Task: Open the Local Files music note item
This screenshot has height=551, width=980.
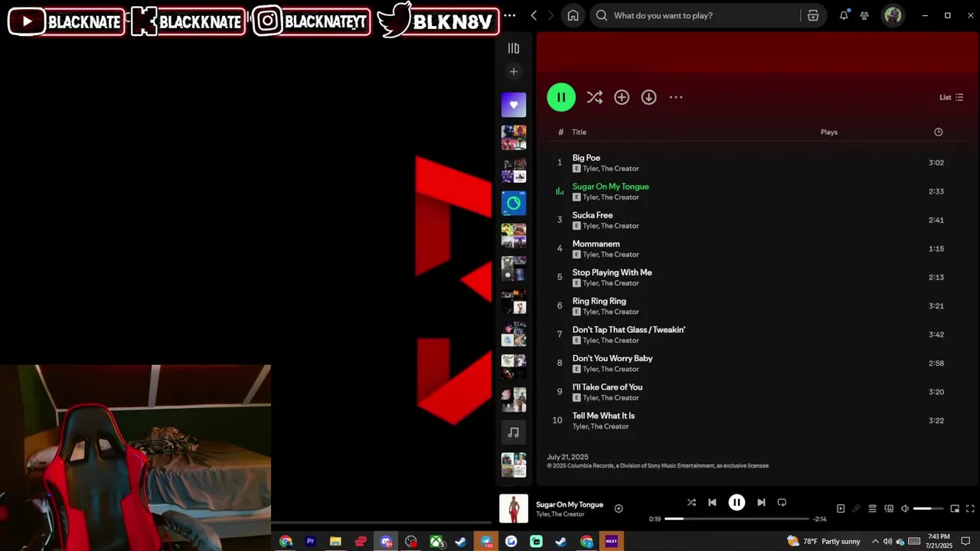Action: coord(514,432)
